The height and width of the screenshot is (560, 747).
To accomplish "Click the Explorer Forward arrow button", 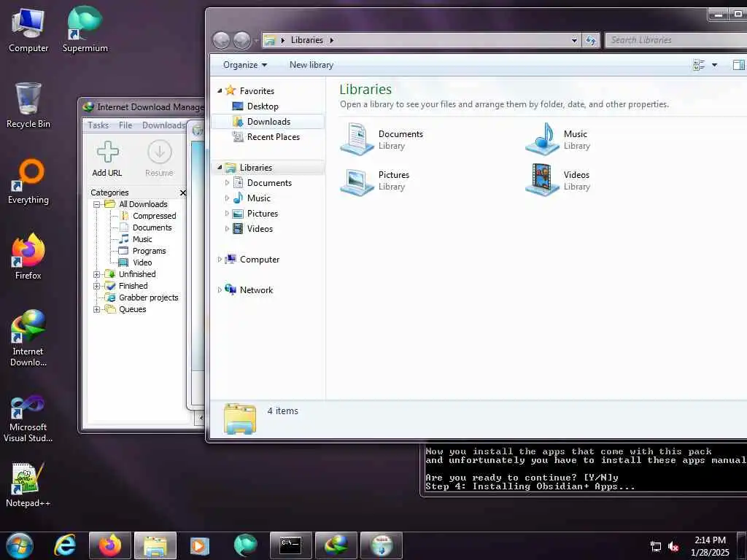I will [x=242, y=41].
